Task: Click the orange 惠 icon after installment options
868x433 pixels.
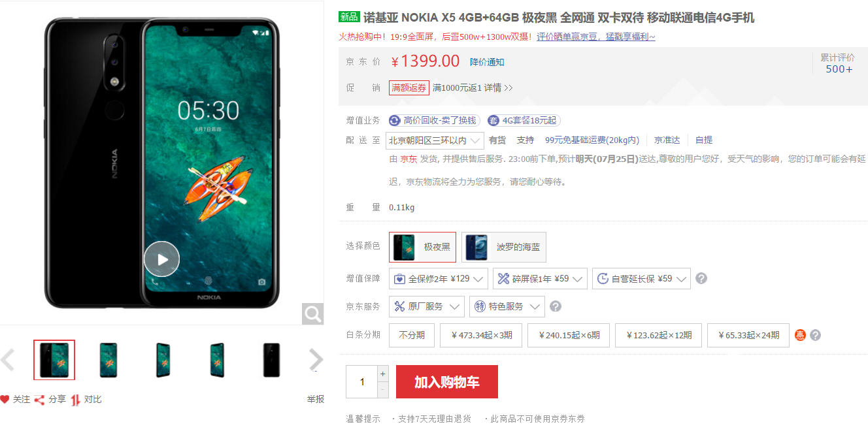Action: tap(801, 335)
